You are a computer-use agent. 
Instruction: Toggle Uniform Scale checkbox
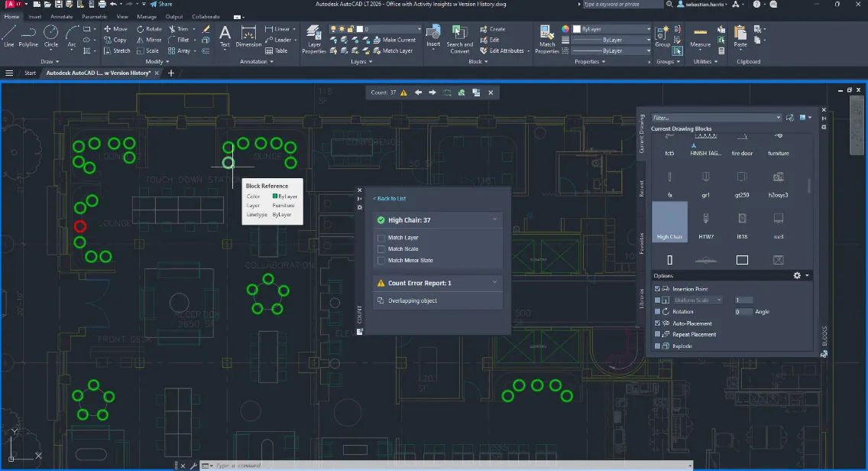[658, 300]
